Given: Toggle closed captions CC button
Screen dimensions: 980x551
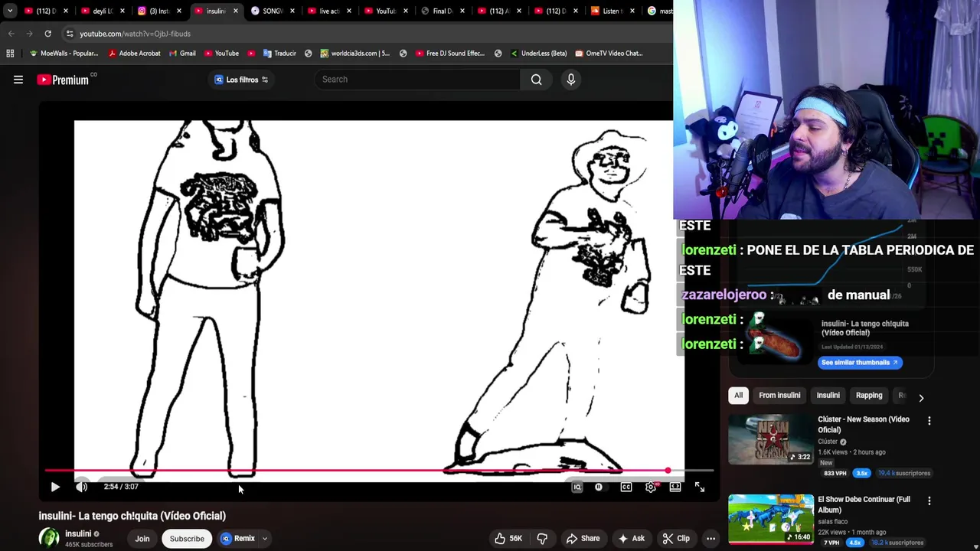Looking at the screenshot, I should 626,487.
